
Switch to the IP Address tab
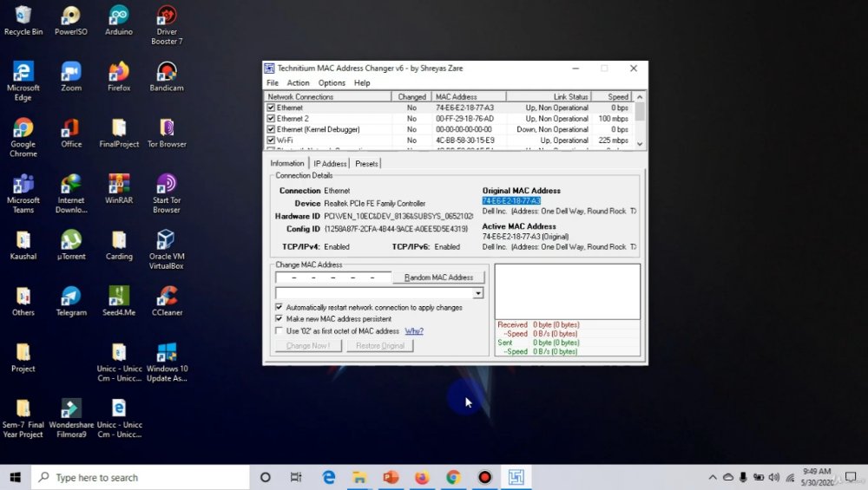coord(330,164)
